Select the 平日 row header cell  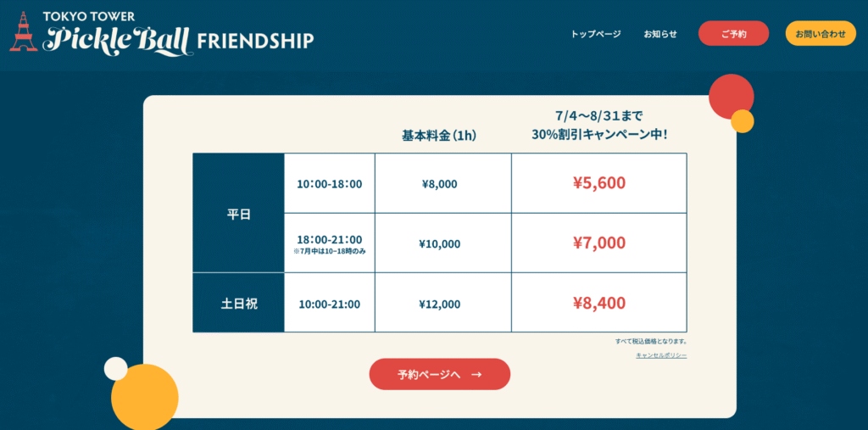click(x=238, y=214)
